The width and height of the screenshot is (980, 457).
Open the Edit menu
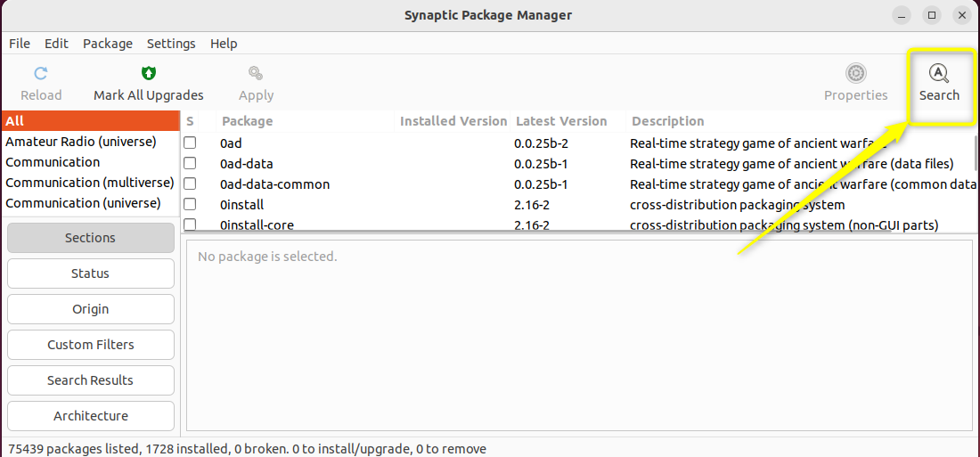pos(56,44)
